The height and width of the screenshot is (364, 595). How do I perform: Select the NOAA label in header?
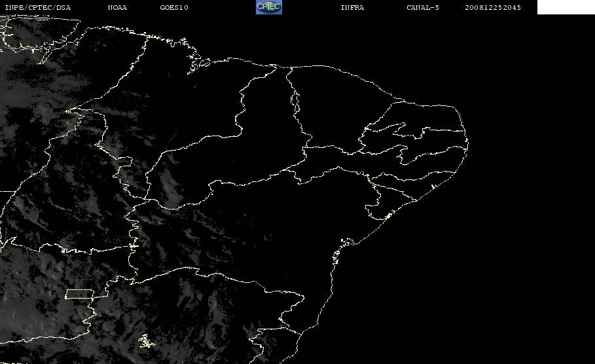(x=117, y=7)
